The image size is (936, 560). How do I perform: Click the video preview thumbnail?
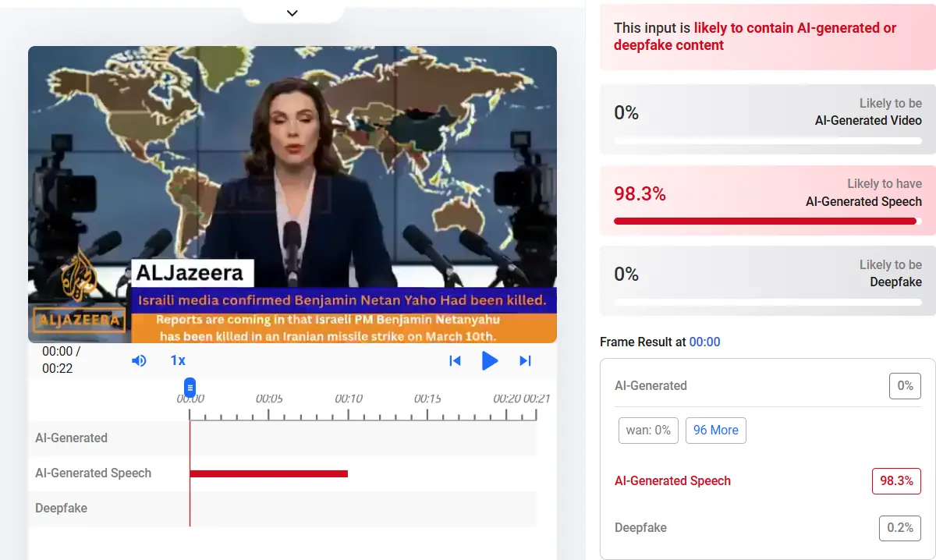click(292, 194)
